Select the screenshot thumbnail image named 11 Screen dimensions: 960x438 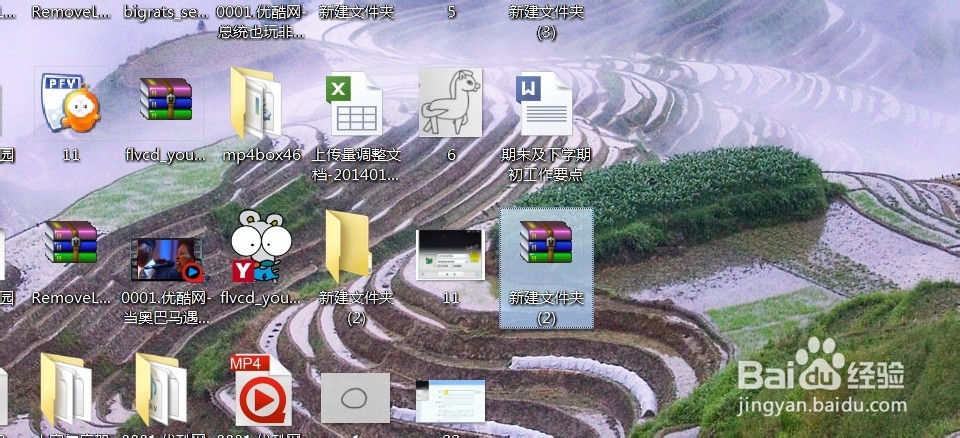(x=451, y=255)
